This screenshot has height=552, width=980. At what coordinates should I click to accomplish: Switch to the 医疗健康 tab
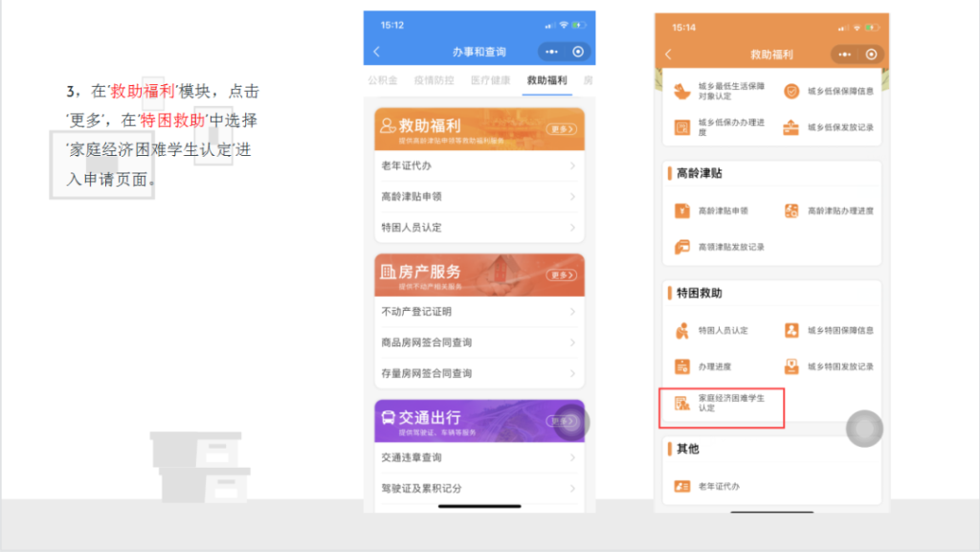click(x=490, y=80)
